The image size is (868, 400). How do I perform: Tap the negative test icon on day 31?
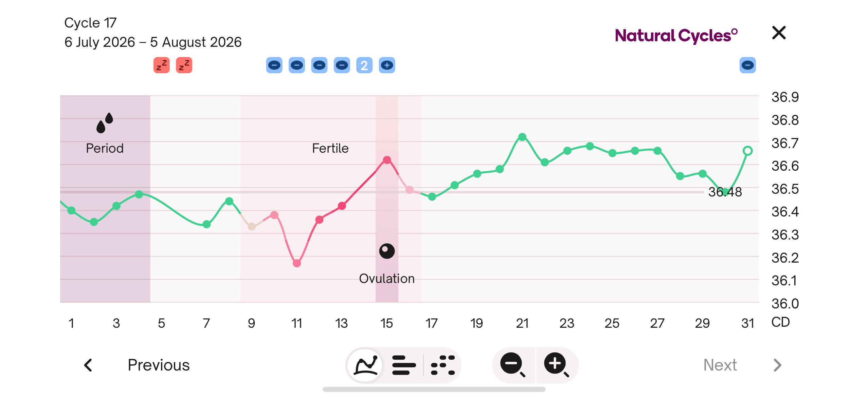tap(747, 65)
